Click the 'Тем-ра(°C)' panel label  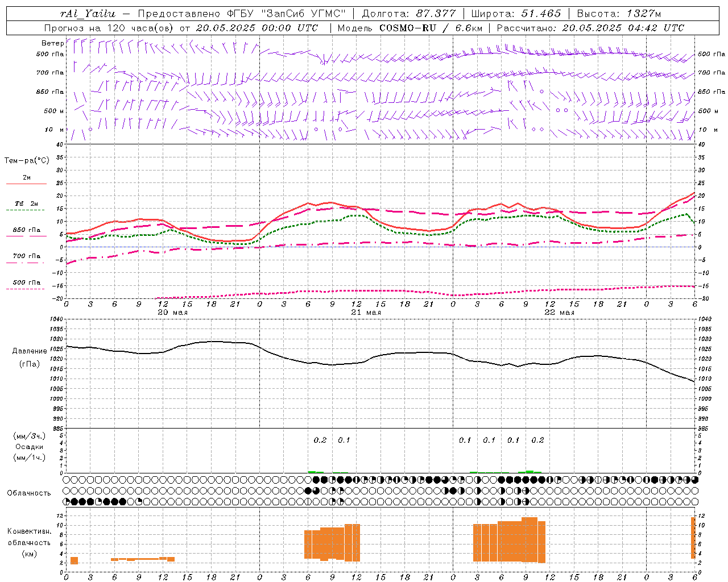point(27,161)
